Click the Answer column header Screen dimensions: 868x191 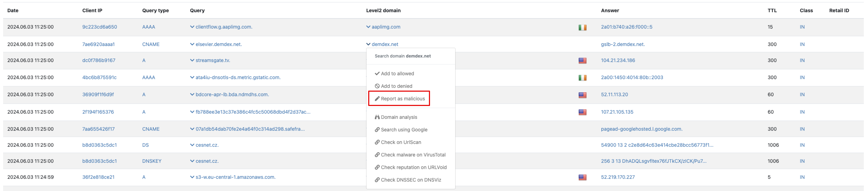coord(610,10)
